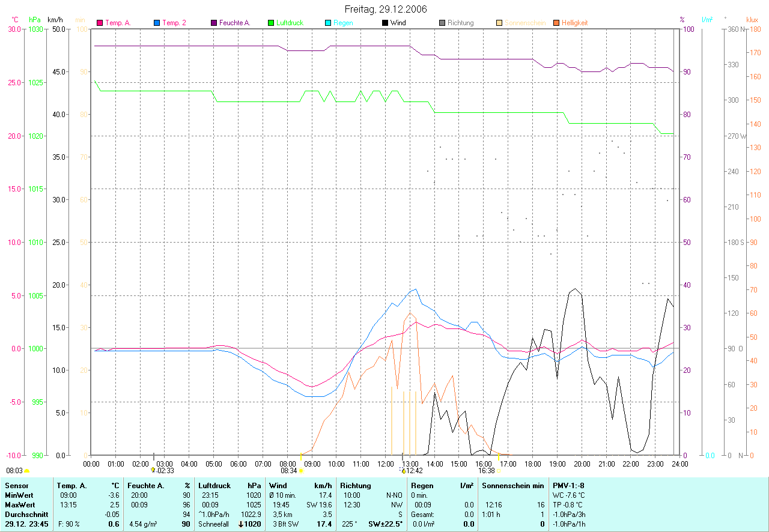Click the km/h axis unit label at top
The image size is (769, 532).
coord(56,19)
